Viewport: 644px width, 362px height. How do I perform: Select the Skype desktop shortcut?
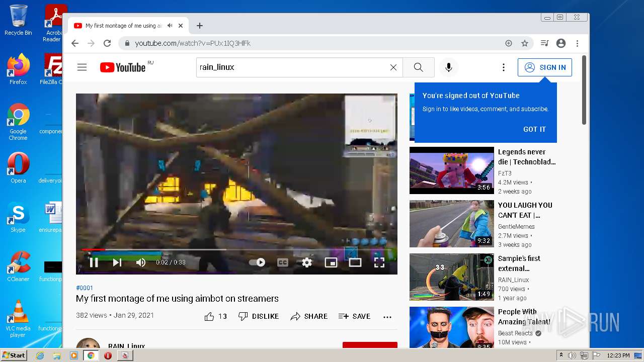pyautogui.click(x=18, y=217)
